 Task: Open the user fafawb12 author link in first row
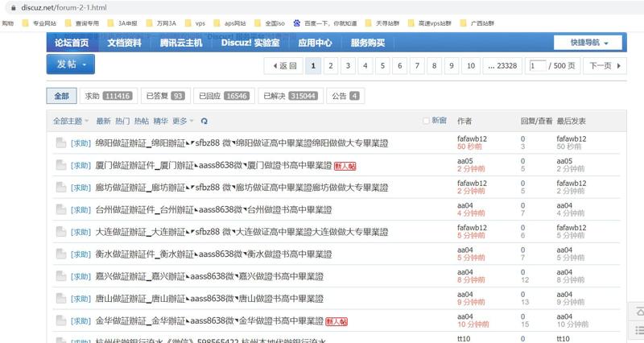pos(472,138)
